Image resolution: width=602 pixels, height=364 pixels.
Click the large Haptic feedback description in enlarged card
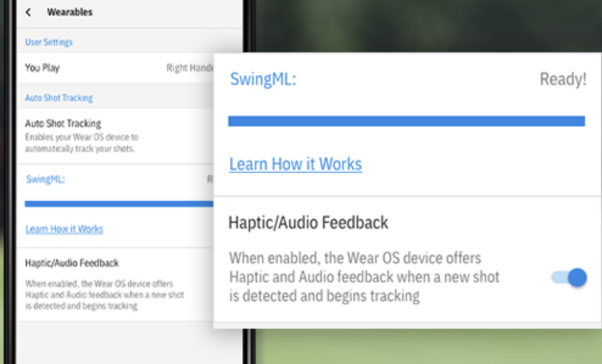click(x=364, y=277)
